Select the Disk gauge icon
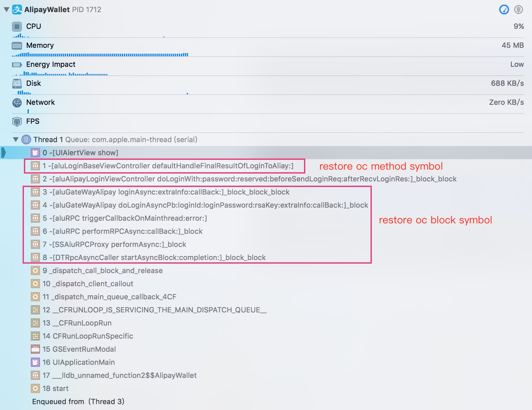532x410 pixels. pos(17,84)
